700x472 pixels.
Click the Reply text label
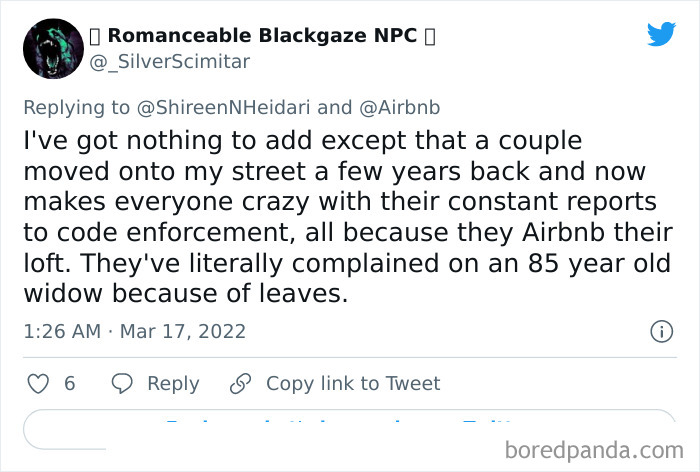173,384
